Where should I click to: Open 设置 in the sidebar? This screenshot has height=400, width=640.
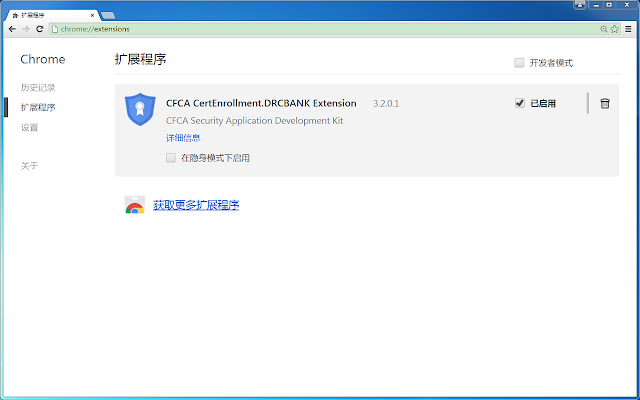tap(29, 127)
